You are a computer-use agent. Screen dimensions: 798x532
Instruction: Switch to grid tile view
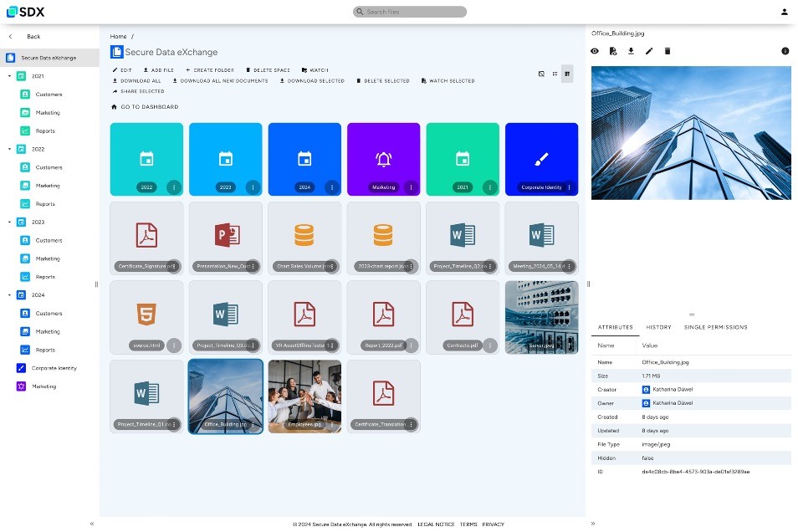coord(567,74)
